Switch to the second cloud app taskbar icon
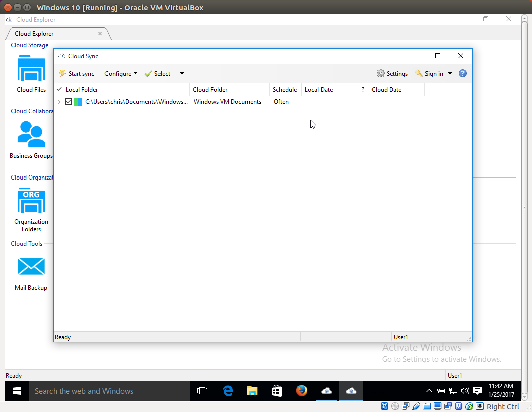The image size is (532, 412). pyautogui.click(x=351, y=391)
